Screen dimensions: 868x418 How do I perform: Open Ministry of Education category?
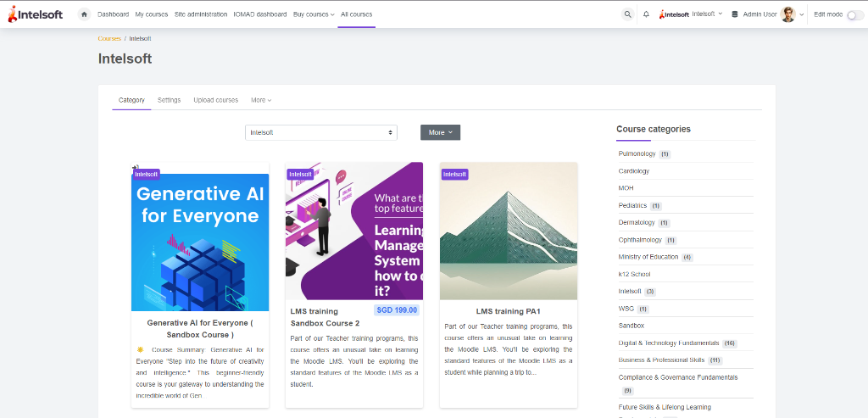click(x=648, y=257)
